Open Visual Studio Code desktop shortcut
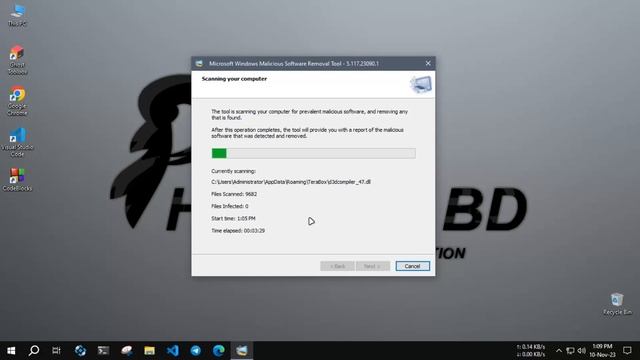Screen dimensions: 640x360 point(17,142)
